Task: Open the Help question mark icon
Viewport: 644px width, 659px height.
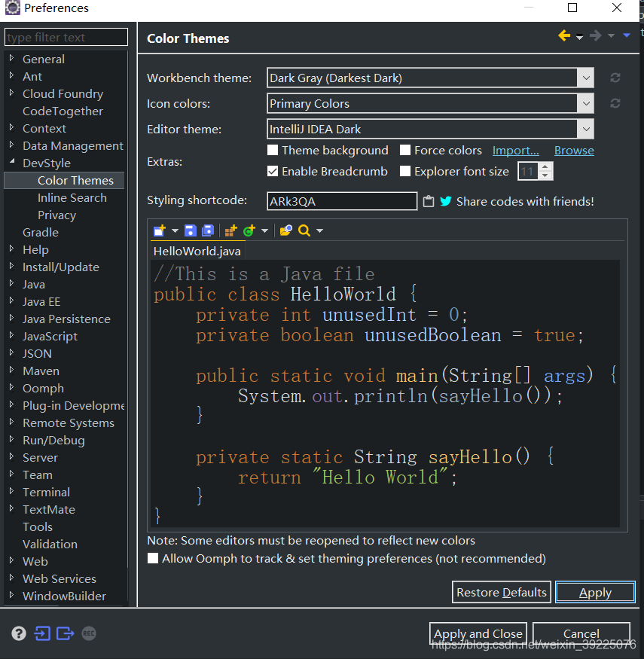Action: [x=19, y=633]
